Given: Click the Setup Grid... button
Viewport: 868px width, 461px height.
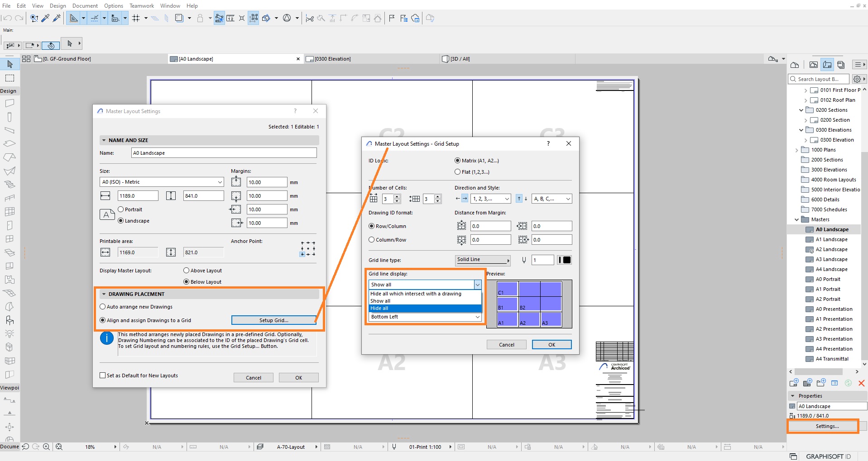Looking at the screenshot, I should (273, 320).
